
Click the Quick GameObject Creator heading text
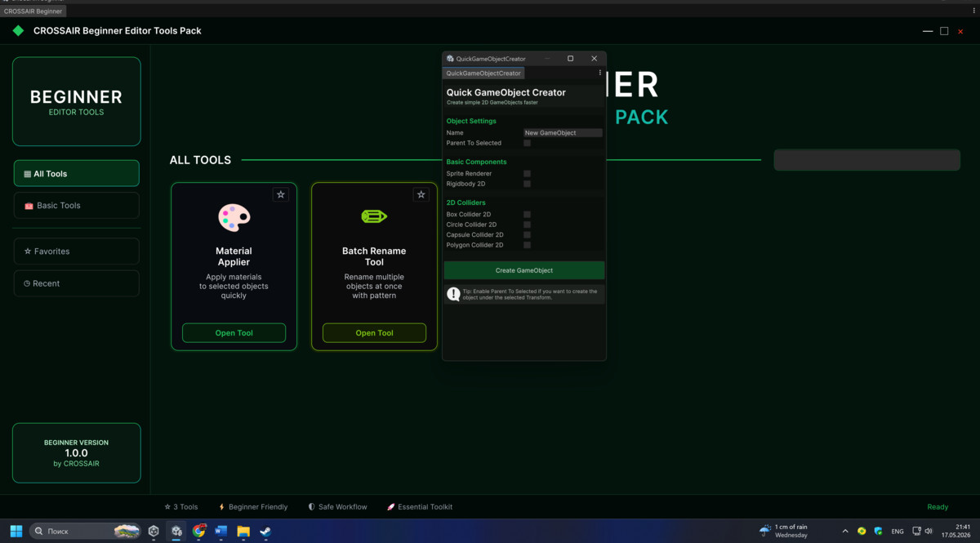tap(506, 92)
